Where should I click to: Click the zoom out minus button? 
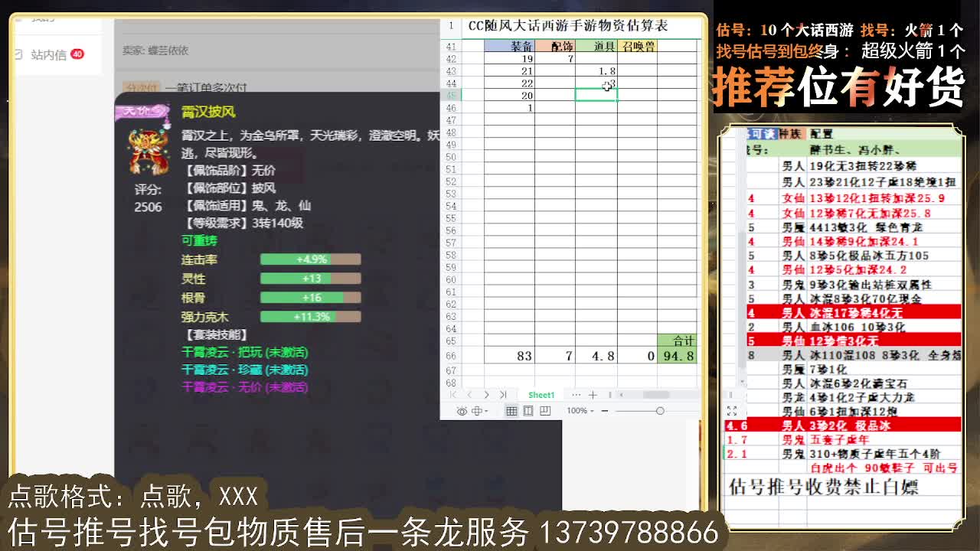tap(605, 411)
